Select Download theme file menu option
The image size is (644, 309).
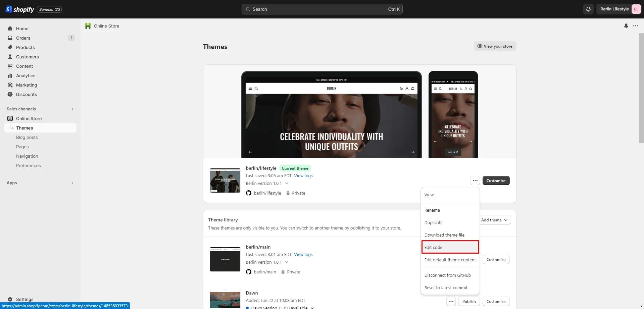pos(444,235)
